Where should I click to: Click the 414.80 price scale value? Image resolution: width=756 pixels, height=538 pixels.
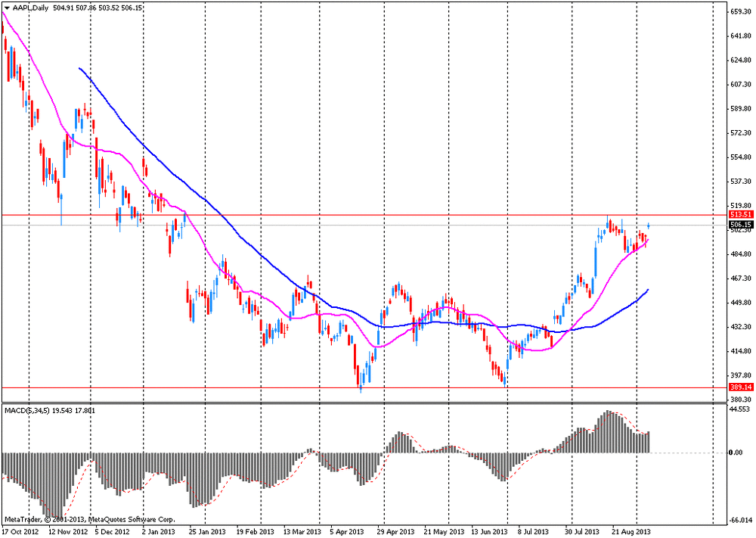click(x=741, y=351)
